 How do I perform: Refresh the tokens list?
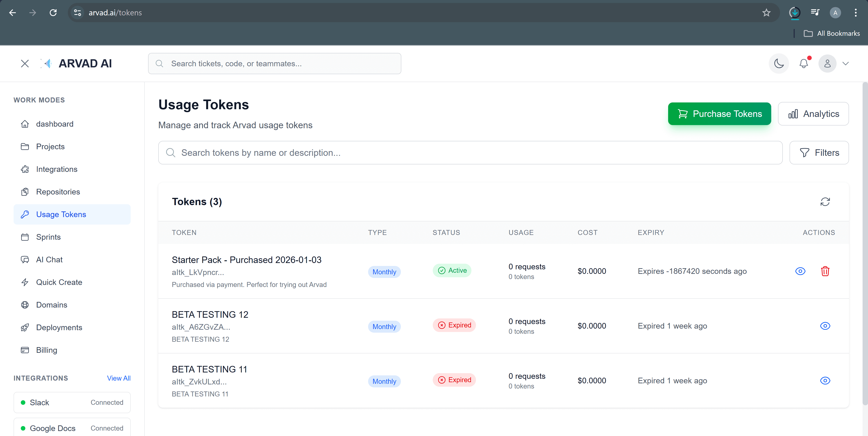pos(825,202)
